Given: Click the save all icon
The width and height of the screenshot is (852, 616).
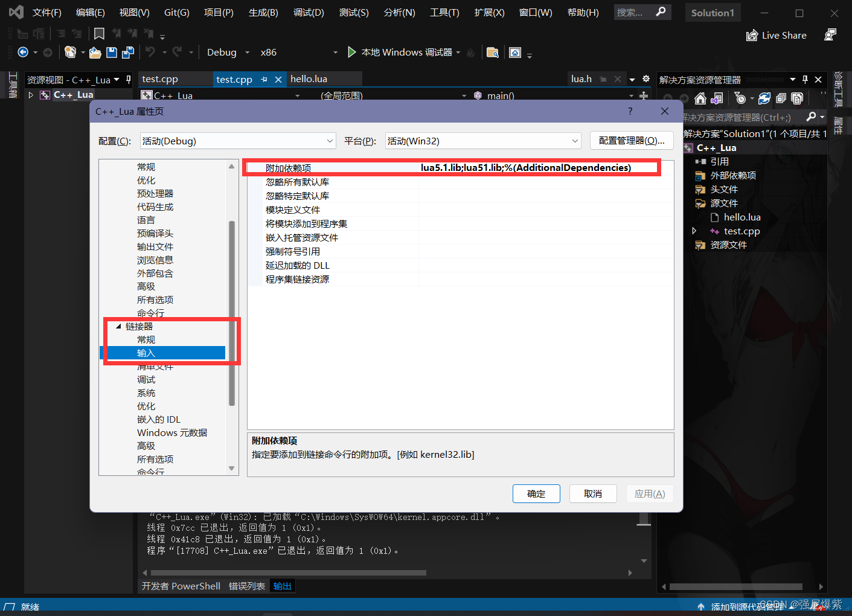Looking at the screenshot, I should [128, 53].
